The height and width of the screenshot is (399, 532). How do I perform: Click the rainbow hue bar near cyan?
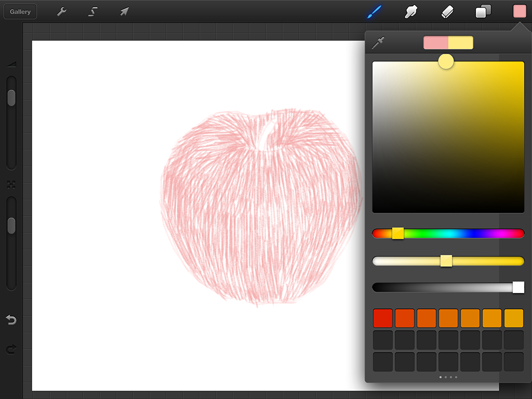tap(448, 233)
